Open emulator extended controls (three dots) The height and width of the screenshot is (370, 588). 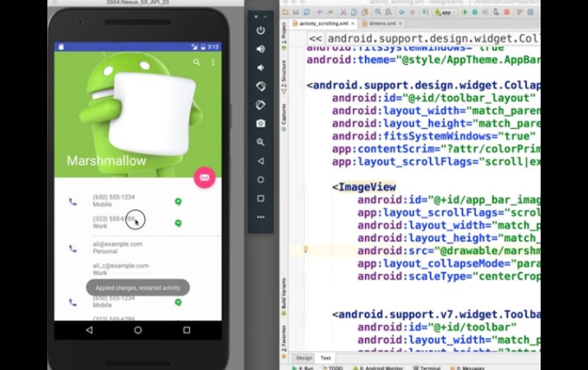260,217
